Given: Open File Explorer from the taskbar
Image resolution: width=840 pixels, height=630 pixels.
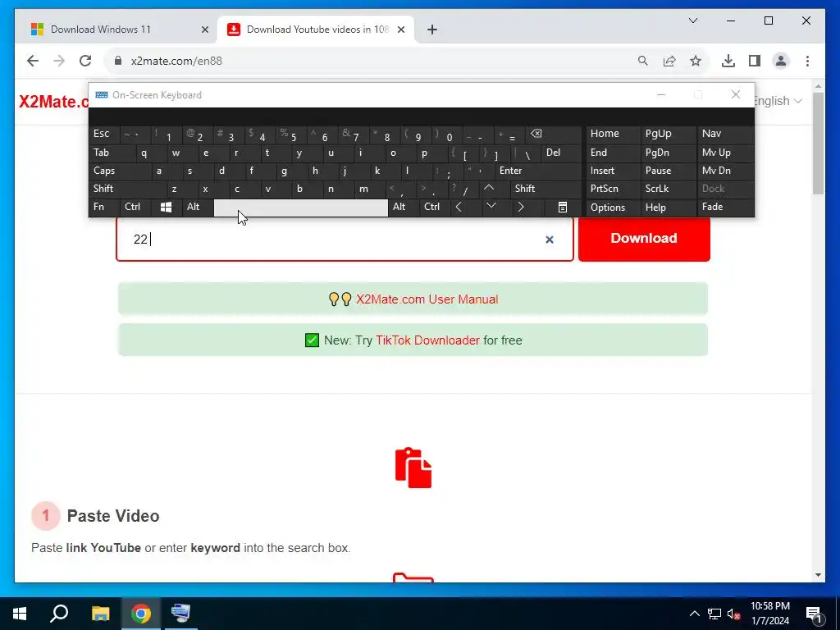Looking at the screenshot, I should point(100,614).
